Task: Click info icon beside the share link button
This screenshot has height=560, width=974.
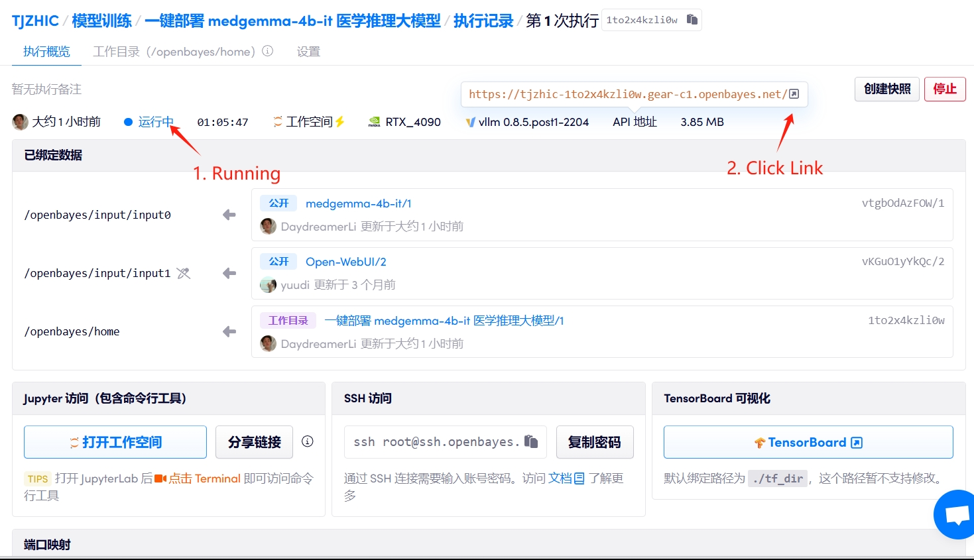Action: coord(307,441)
